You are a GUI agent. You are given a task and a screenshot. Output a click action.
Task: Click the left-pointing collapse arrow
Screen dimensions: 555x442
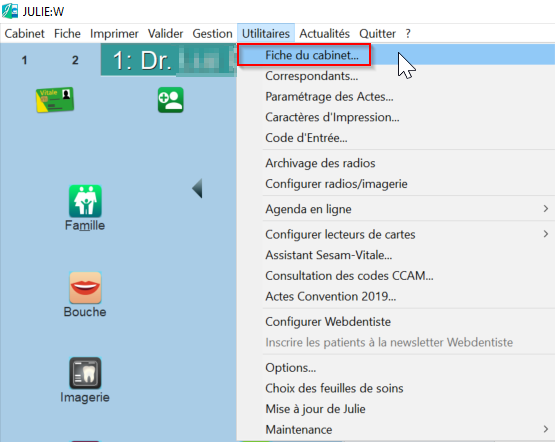point(198,188)
